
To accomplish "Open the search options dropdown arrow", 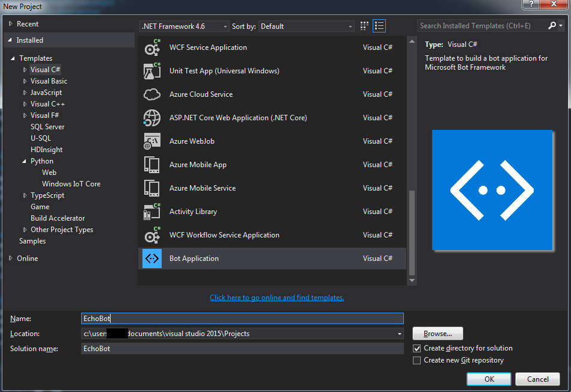I will click(x=561, y=25).
